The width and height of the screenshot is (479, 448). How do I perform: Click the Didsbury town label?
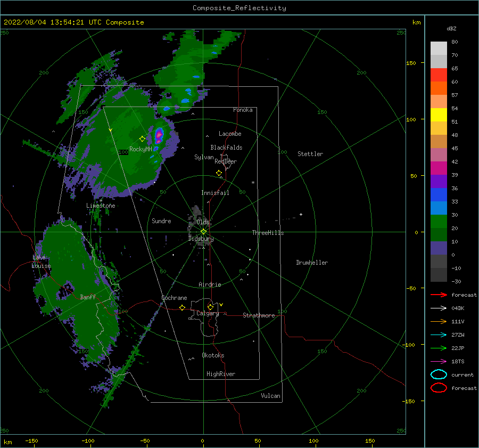(x=201, y=239)
